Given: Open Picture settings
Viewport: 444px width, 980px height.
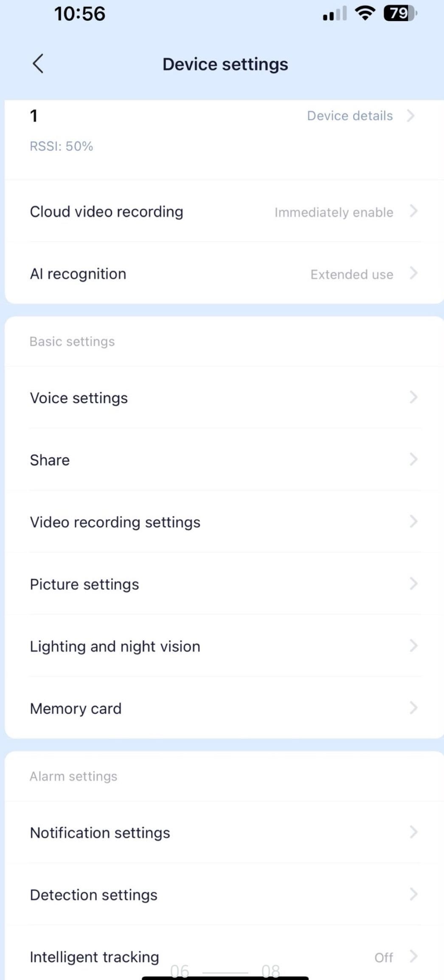Looking at the screenshot, I should click(x=224, y=584).
